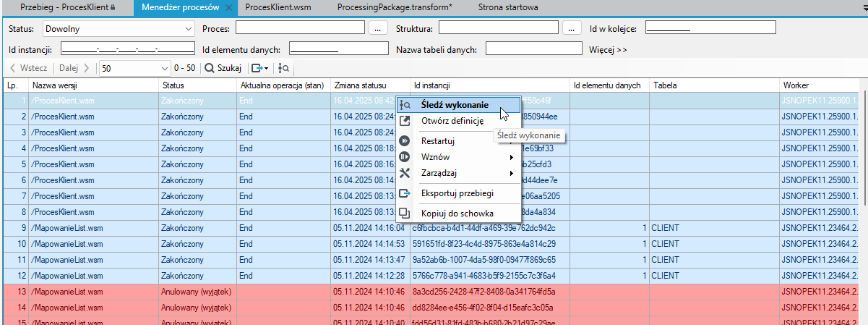This screenshot has height=325, width=868.
Task: Switch to ProcessingPackage.transform* tab
Action: click(x=396, y=8)
